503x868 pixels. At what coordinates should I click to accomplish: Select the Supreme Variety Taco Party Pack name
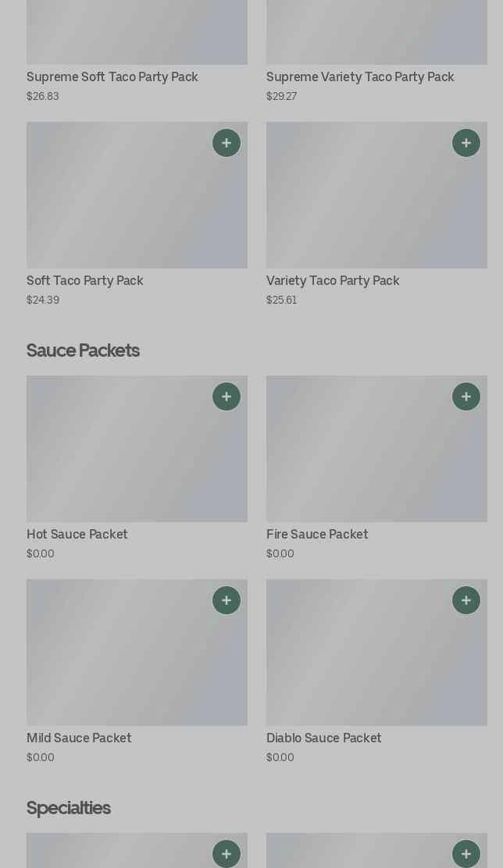point(360,77)
